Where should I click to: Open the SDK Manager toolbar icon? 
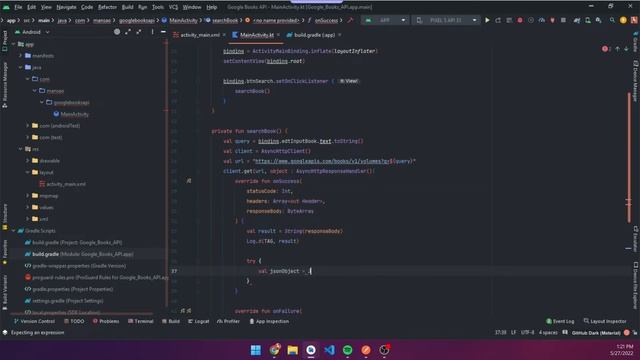pos(598,20)
